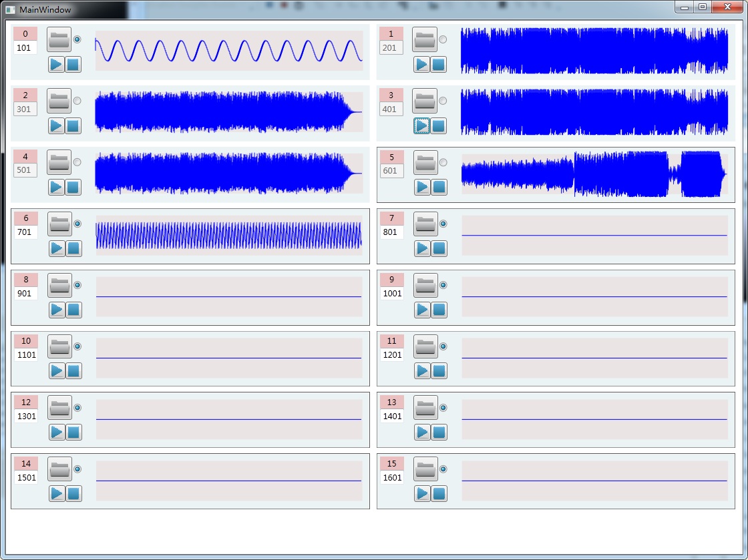748x560 pixels.
Task: Open file folder icon for channel 11
Action: [425, 346]
